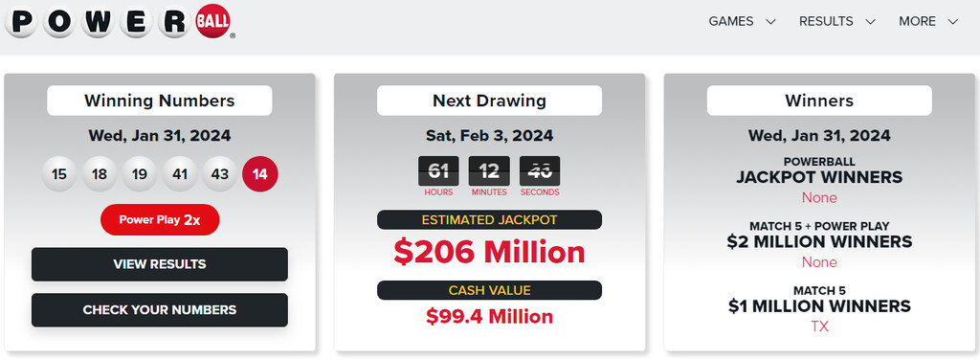Select the white ball numbered 43
The height and width of the screenshot is (360, 980).
220,173
